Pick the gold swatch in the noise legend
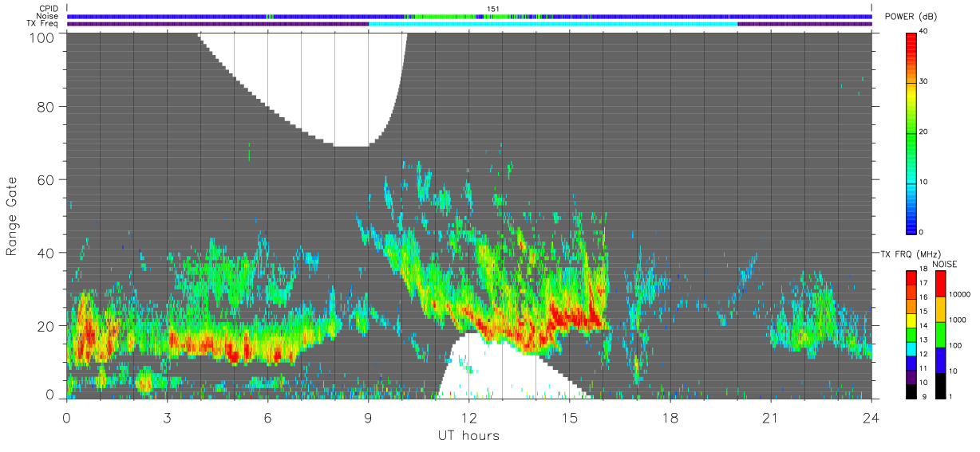980x452 pixels. 941,309
